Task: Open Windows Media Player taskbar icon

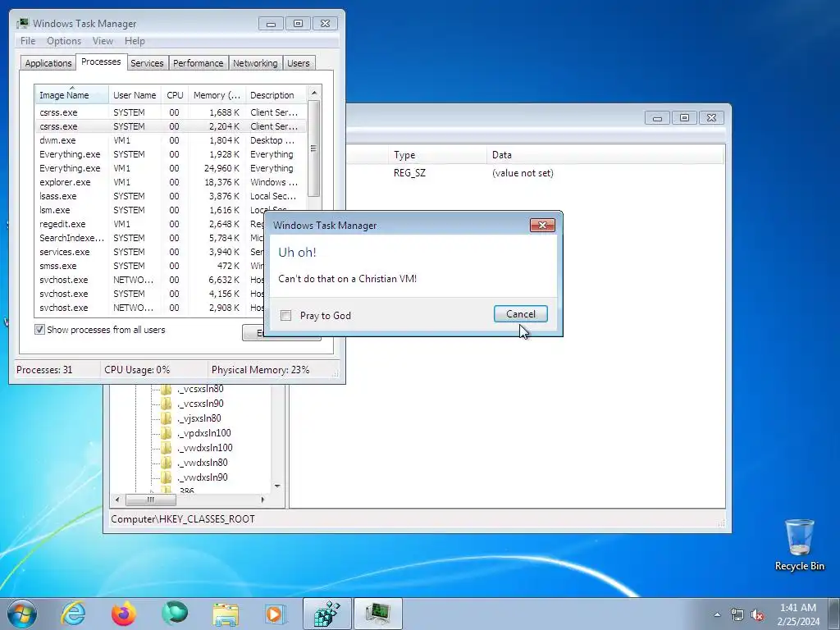Action: pyautogui.click(x=276, y=614)
